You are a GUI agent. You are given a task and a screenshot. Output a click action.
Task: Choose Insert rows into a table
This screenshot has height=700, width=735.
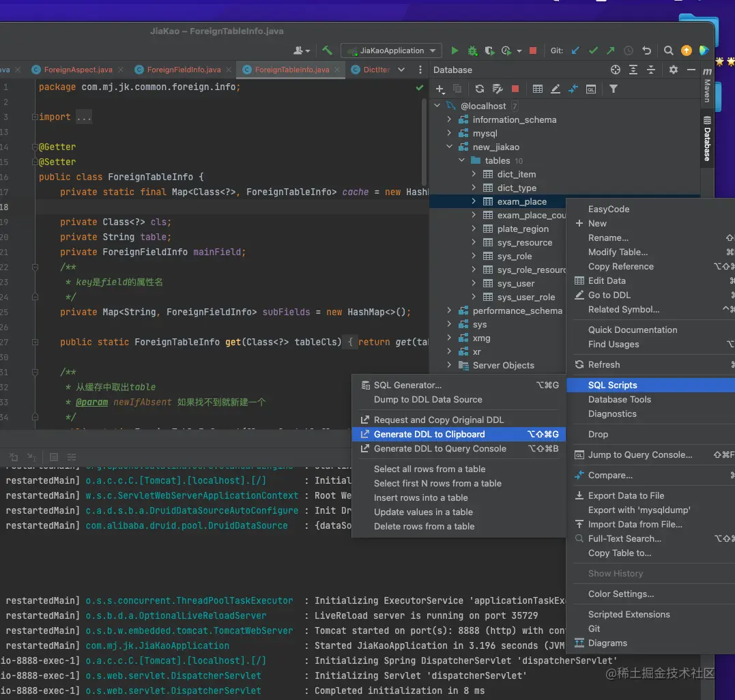[x=459, y=497]
